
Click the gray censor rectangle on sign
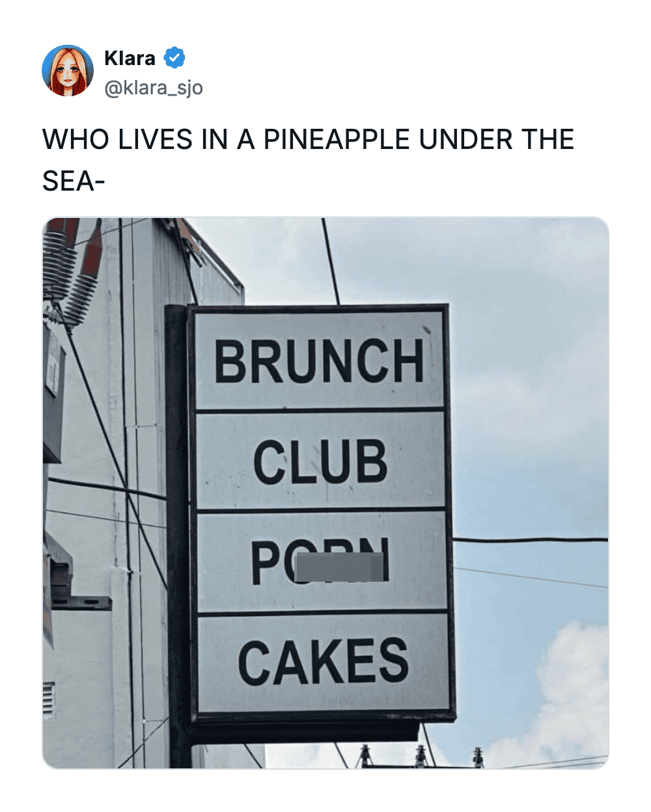(x=339, y=567)
